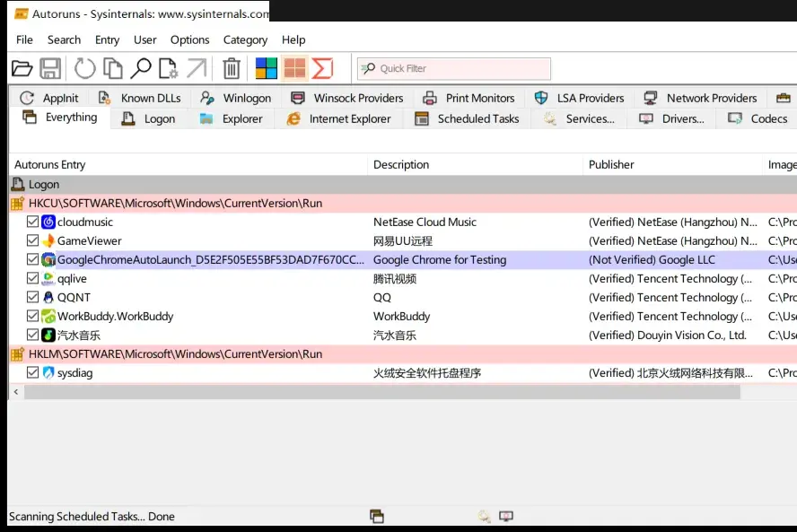Switch to the Explorer tab
797x532 pixels.
click(232, 119)
